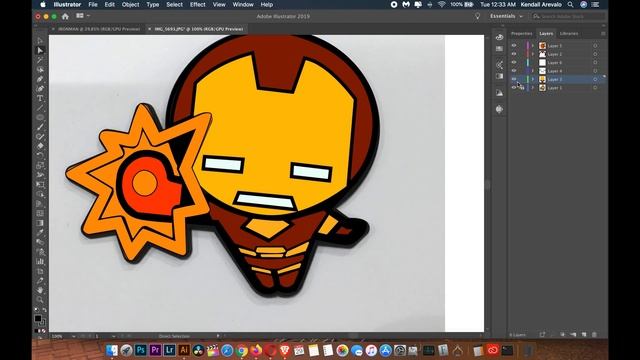The image size is (640, 360).
Task: Click the Default Fill and Stroke icon
Action: (x=36, y=311)
